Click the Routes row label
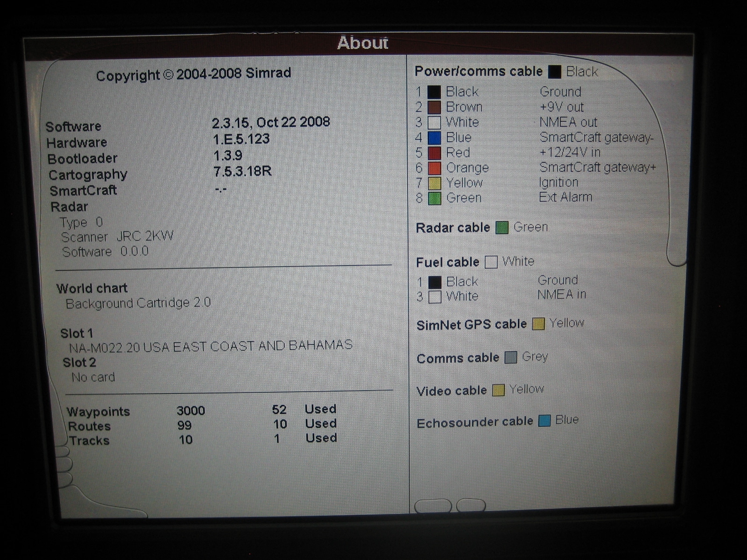Viewport: 747px width, 560px height. coord(89,426)
